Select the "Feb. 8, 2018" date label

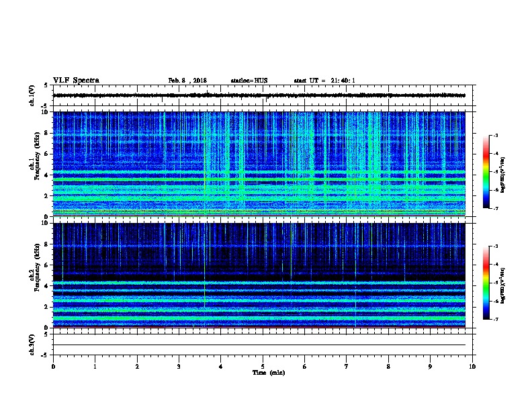tap(187, 81)
